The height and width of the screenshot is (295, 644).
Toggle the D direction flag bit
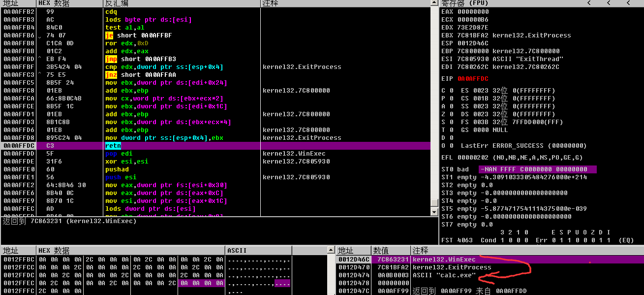coord(451,138)
